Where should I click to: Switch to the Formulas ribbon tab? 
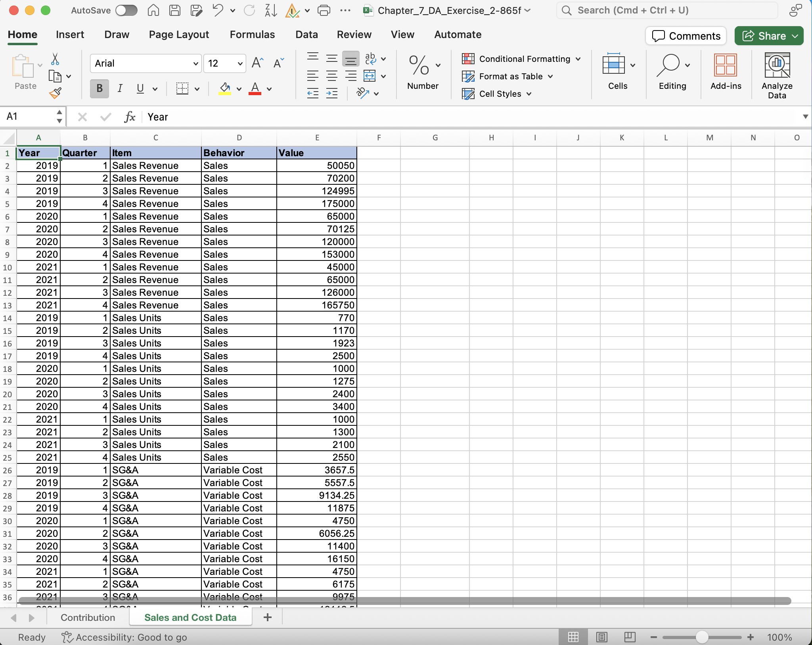coord(252,34)
